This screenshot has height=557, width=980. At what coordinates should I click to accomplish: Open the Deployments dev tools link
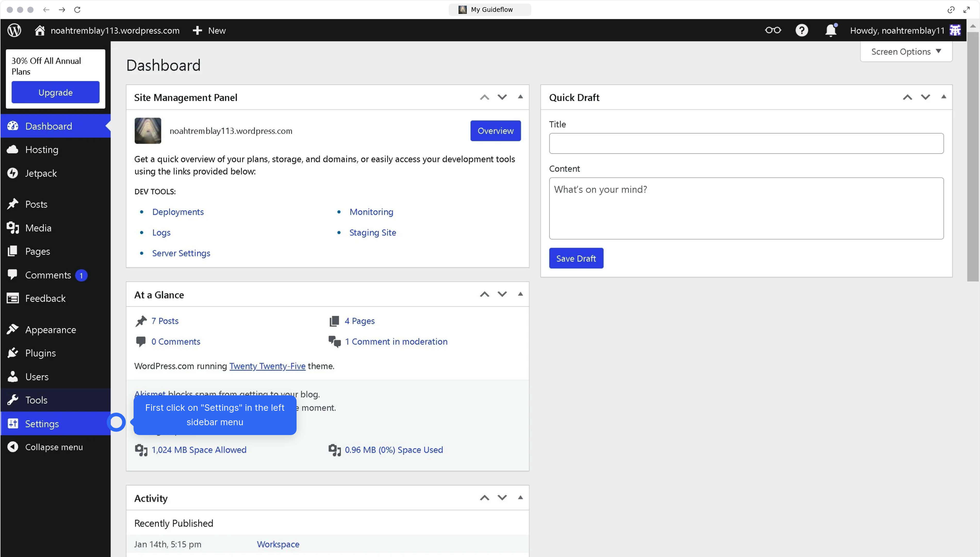(178, 211)
